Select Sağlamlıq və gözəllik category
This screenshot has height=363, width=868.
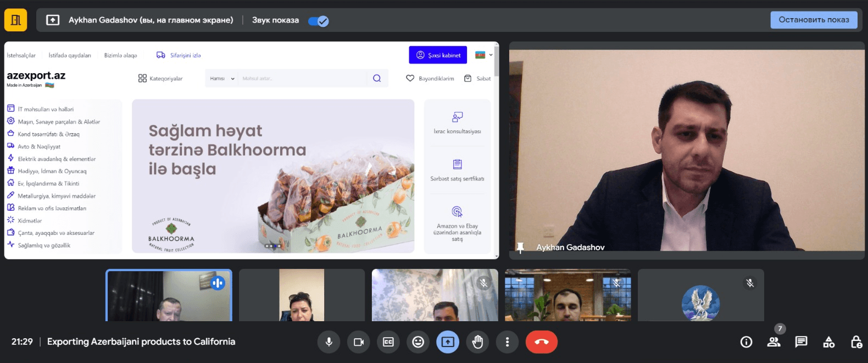[x=38, y=245]
